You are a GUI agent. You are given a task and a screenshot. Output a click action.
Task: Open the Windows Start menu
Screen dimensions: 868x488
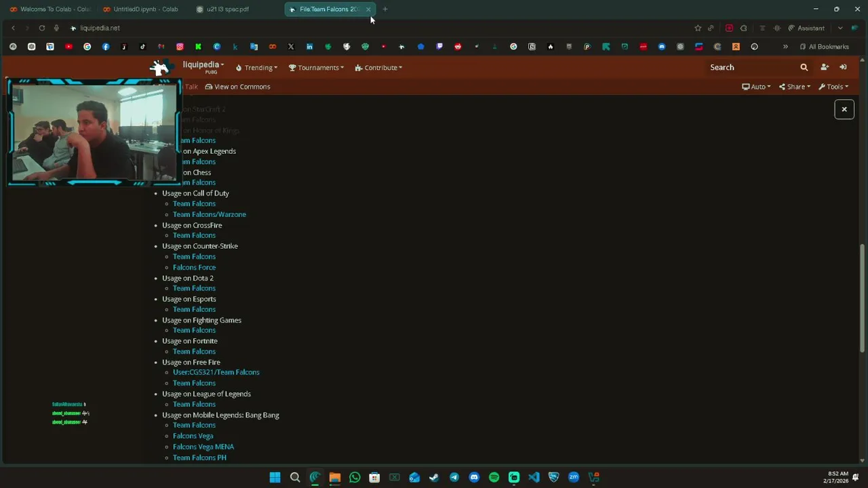point(275,477)
